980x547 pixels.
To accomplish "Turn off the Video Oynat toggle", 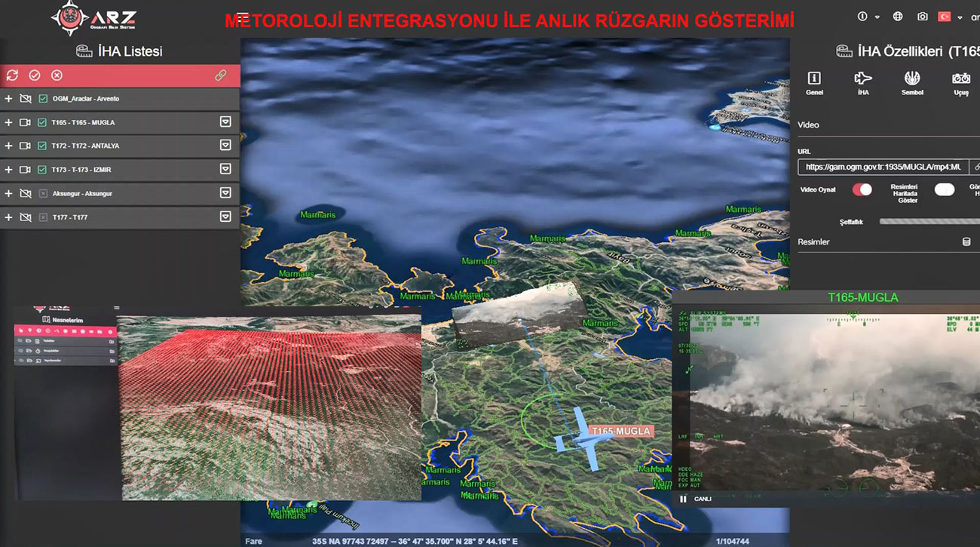I will point(862,189).
